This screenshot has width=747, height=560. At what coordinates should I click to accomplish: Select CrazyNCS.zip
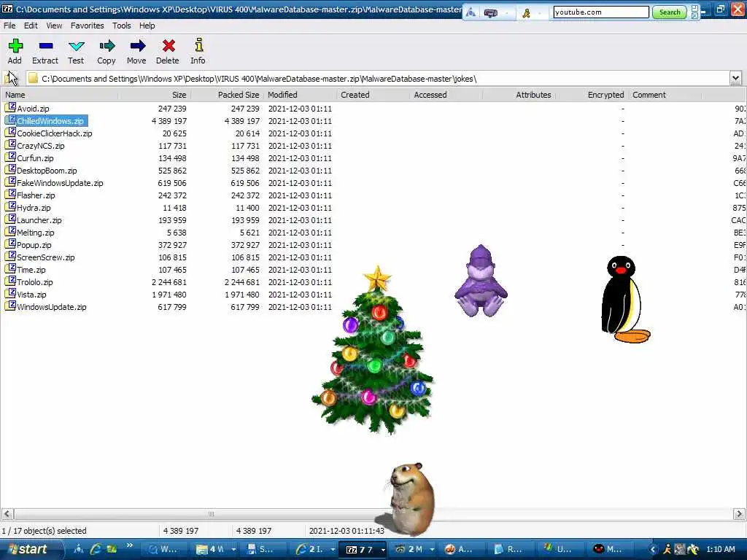coord(41,146)
